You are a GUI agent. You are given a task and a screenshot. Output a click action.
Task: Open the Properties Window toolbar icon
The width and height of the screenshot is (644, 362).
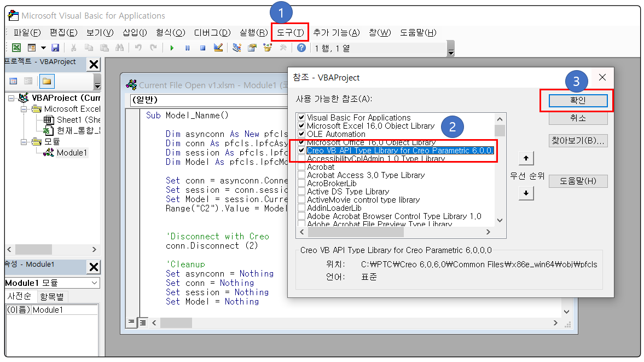(252, 48)
